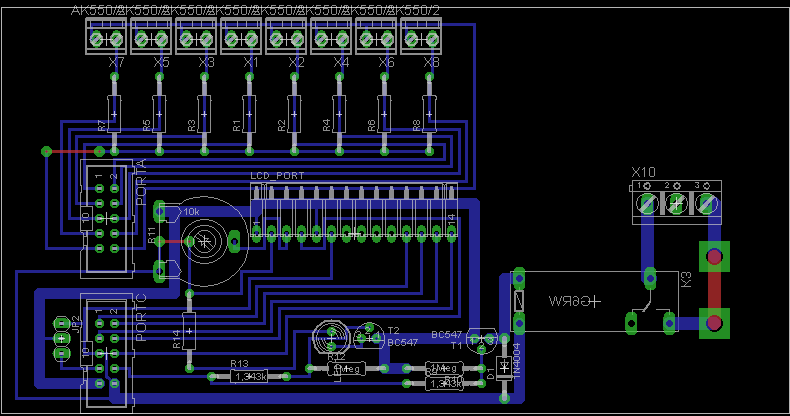Pick the R7 resistor name label
The image size is (790, 416).
click(102, 125)
